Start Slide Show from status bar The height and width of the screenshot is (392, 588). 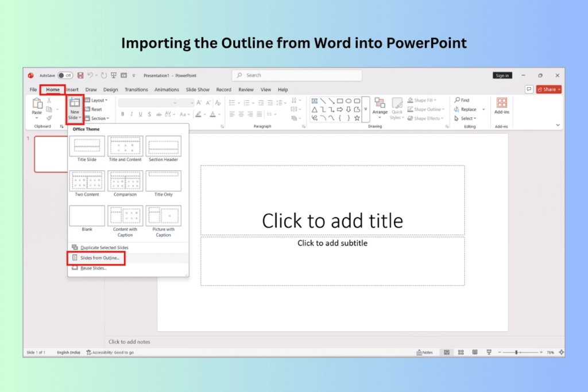point(489,352)
